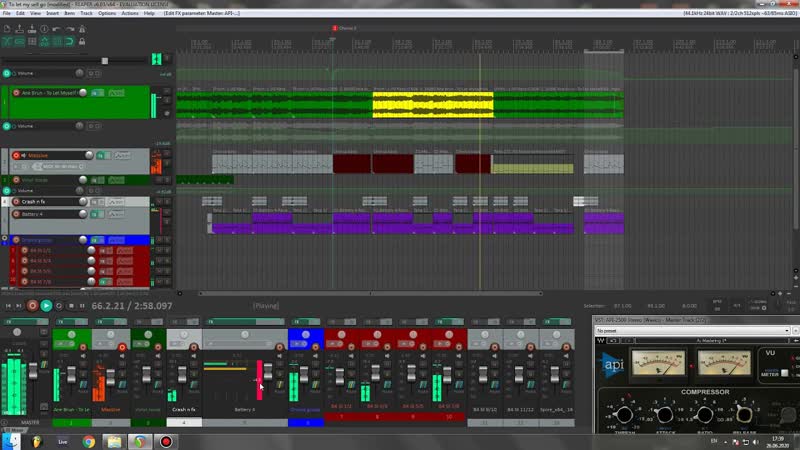Click the master track volume slider
The image size is (800, 450).
pyautogui.click(x=105, y=61)
